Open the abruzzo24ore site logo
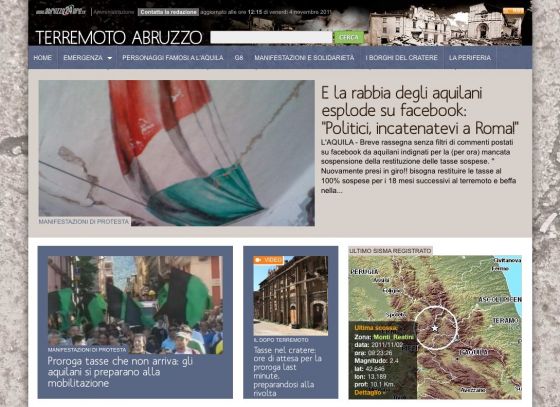This screenshot has height=407, width=560. pyautogui.click(x=61, y=11)
